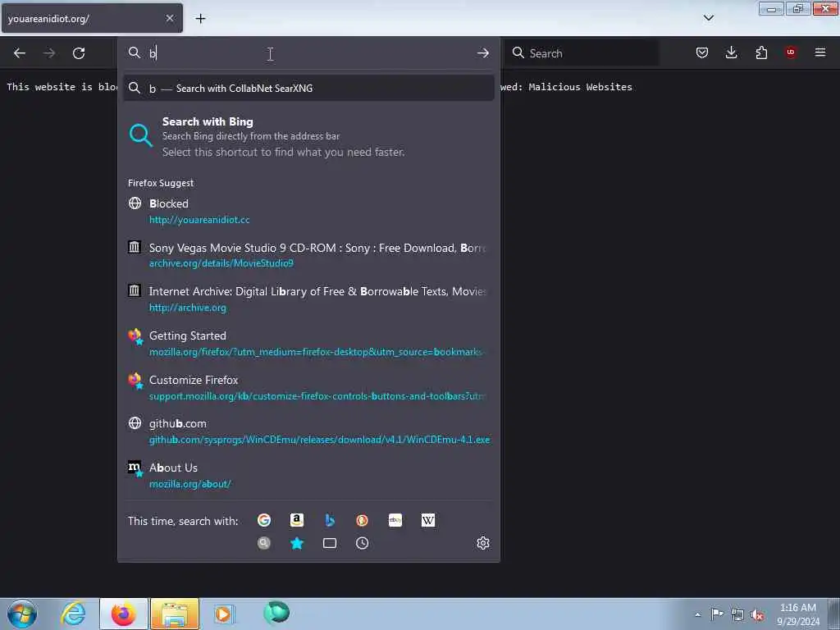Viewport: 840px width, 630px height.
Task: Search this time with Amazon icon
Action: pyautogui.click(x=297, y=520)
